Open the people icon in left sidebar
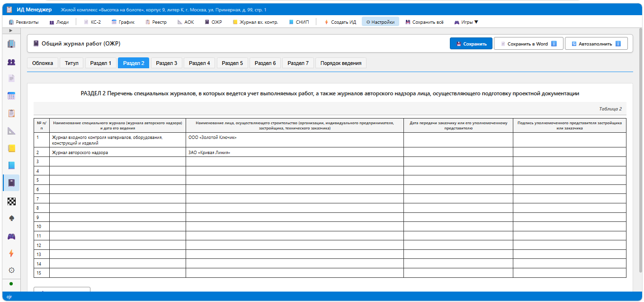Viewport: 644px width, 302px height. click(x=11, y=62)
